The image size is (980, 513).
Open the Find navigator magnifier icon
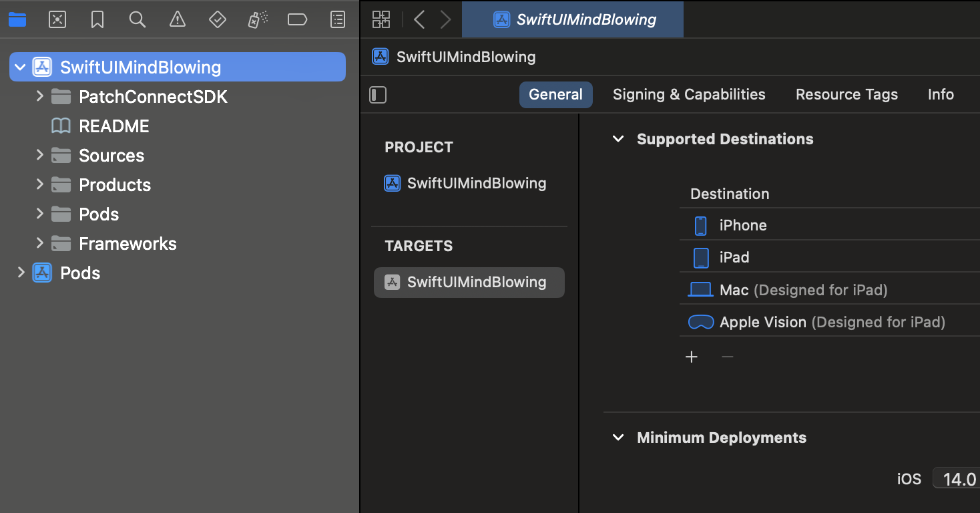[138, 20]
